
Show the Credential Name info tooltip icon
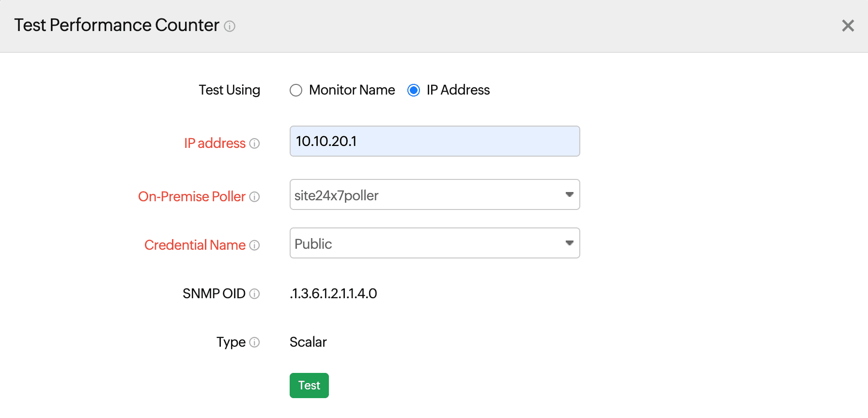coord(254,245)
